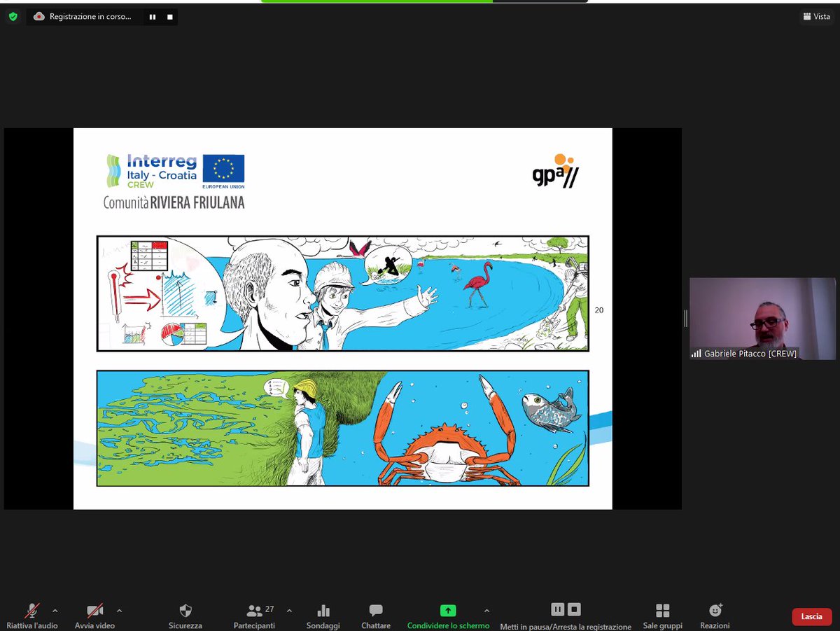
Task: Pause recording in bottom toolbar
Action: coord(557,609)
